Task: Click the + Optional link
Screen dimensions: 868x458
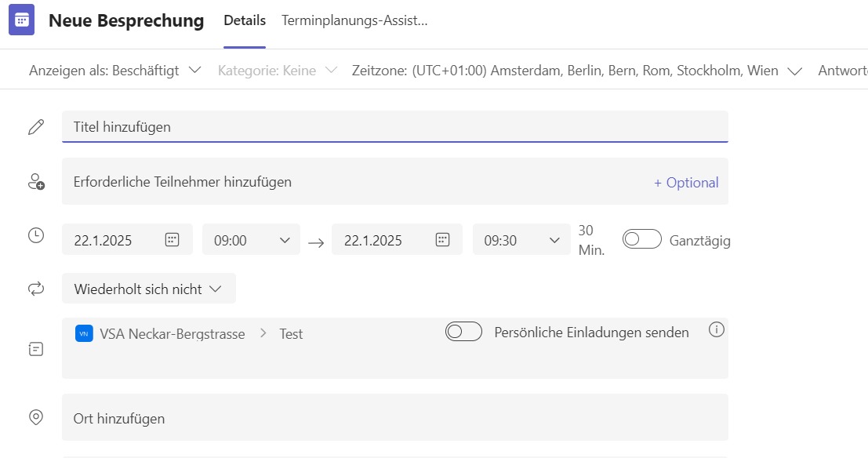Action: tap(686, 182)
